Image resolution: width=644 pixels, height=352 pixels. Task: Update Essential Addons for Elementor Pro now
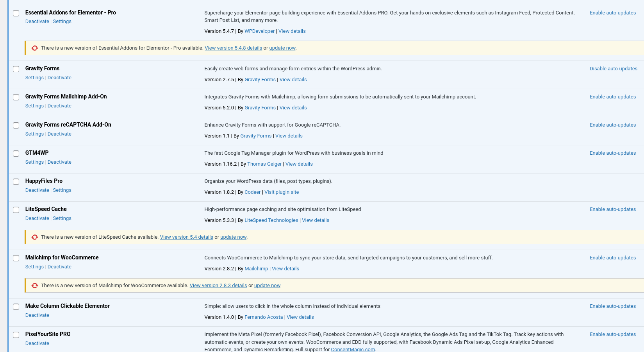282,48
